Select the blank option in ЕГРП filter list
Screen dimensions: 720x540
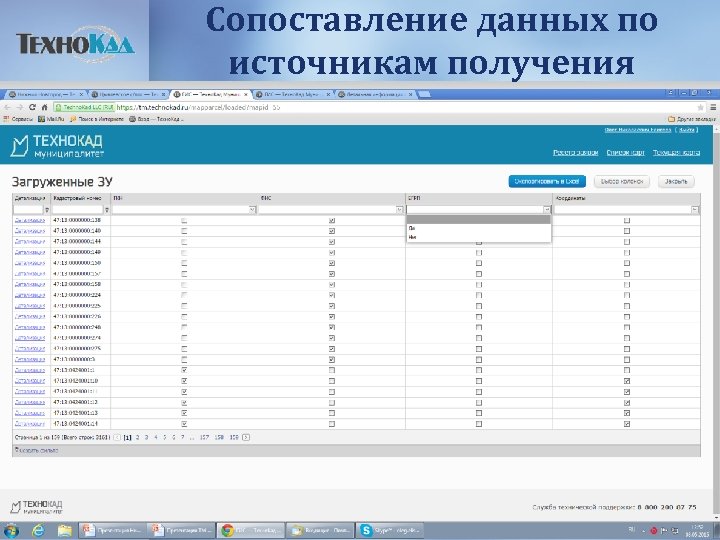pyautogui.click(x=478, y=220)
